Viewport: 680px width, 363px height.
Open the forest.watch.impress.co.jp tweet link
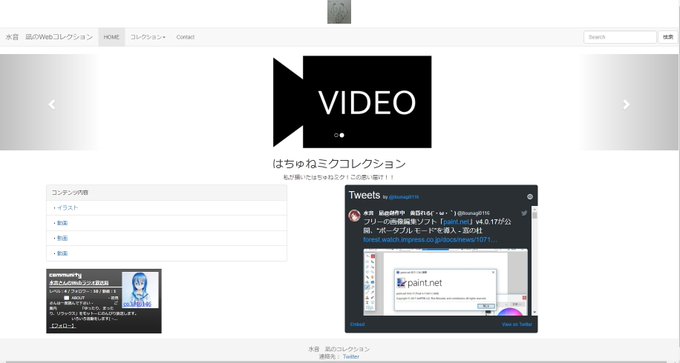point(430,239)
